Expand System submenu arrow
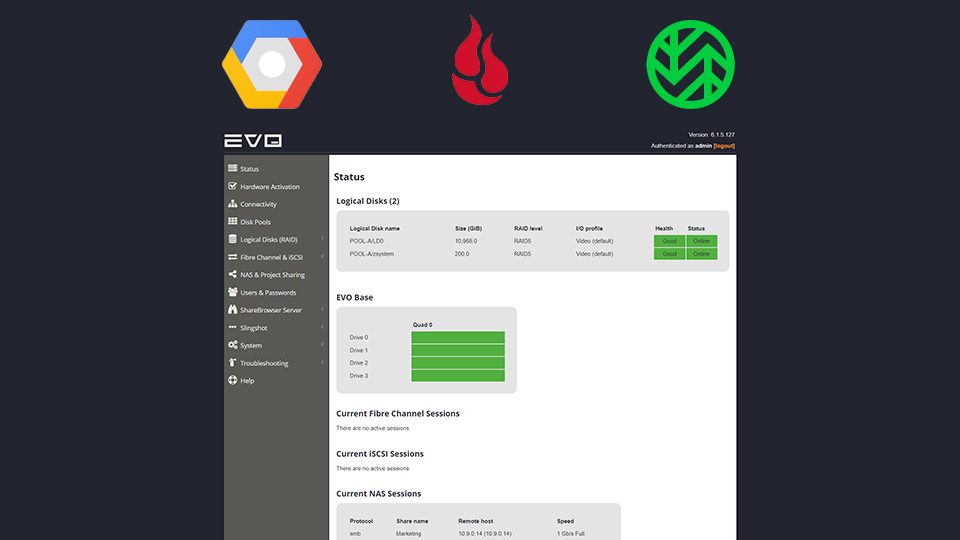 point(322,345)
